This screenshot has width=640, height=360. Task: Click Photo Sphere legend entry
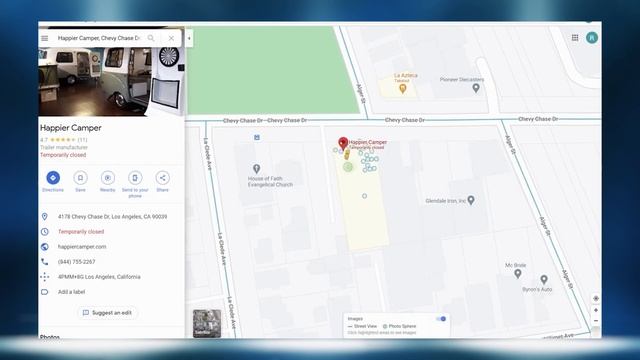[x=399, y=326]
